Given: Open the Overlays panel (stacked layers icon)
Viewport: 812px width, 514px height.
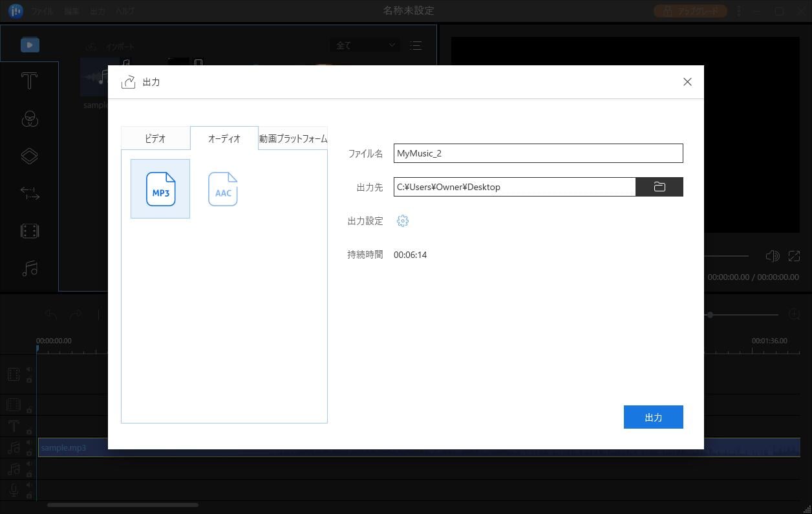Looking at the screenshot, I should click(29, 156).
